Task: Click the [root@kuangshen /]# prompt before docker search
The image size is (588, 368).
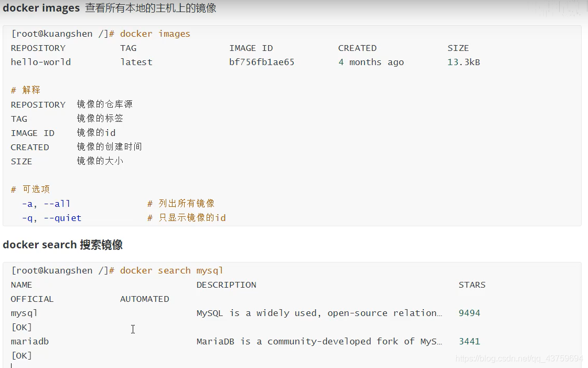Action: click(62, 270)
